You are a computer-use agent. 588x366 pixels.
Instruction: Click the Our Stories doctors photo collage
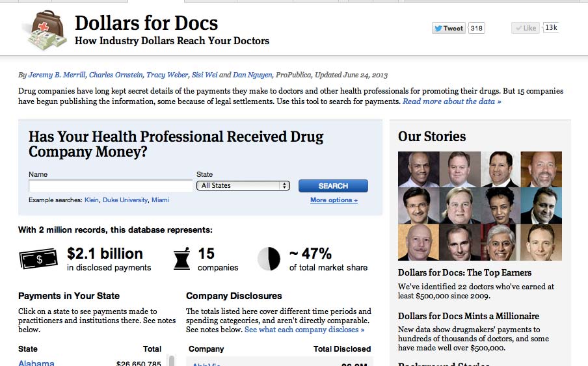coord(480,206)
